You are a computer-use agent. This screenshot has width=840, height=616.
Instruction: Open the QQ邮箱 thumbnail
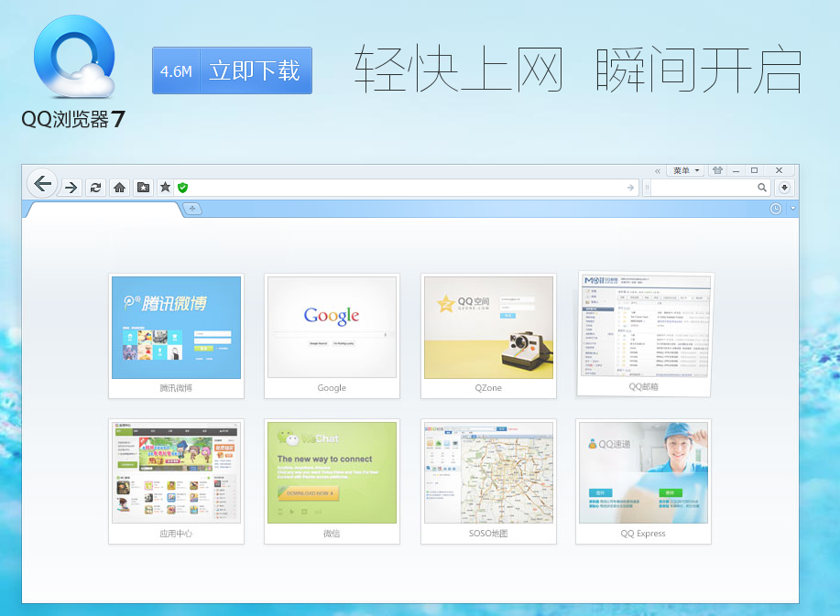point(645,334)
